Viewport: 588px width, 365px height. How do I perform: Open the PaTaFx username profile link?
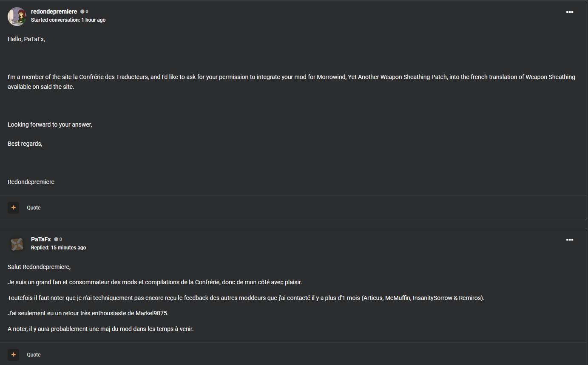(x=41, y=239)
